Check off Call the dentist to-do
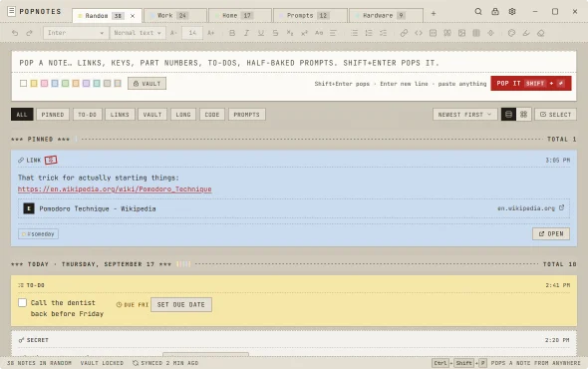The image size is (588, 369). click(23, 302)
